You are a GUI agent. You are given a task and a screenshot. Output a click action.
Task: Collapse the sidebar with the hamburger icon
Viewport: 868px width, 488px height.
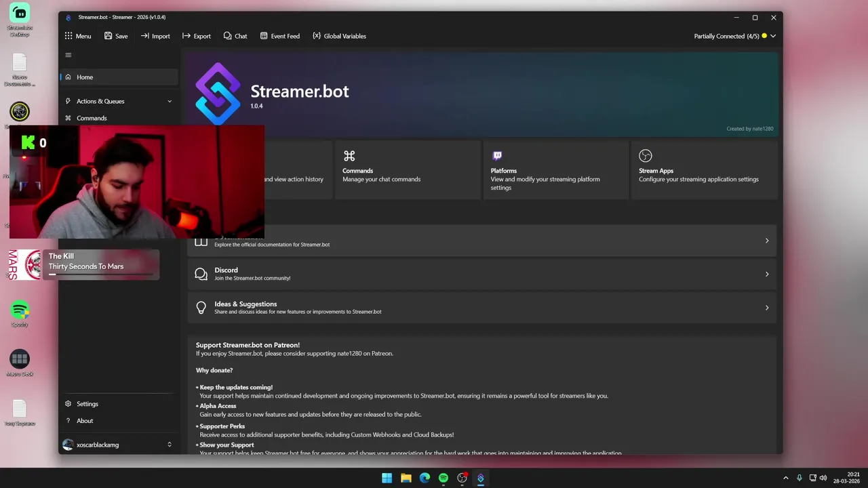68,55
